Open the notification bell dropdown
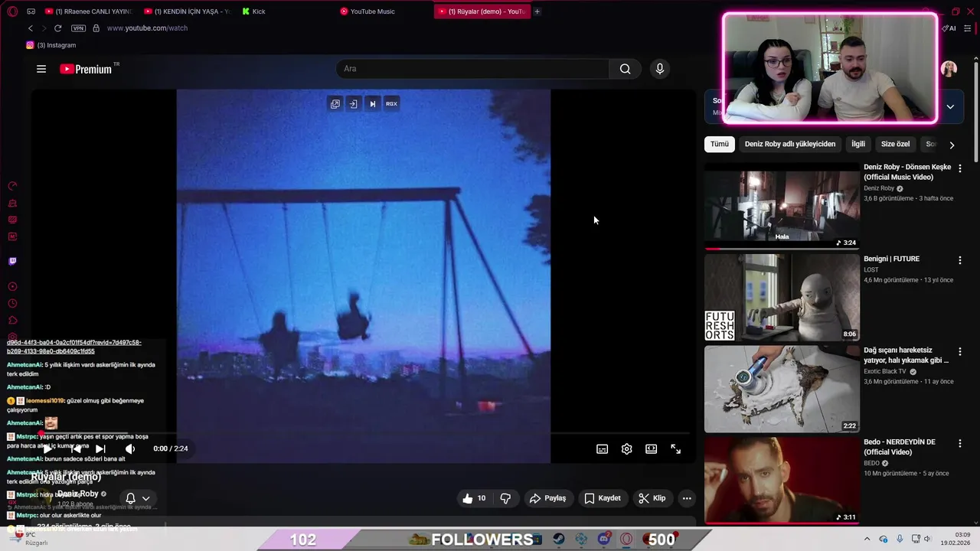Viewport: 980px width, 551px height. [x=137, y=498]
